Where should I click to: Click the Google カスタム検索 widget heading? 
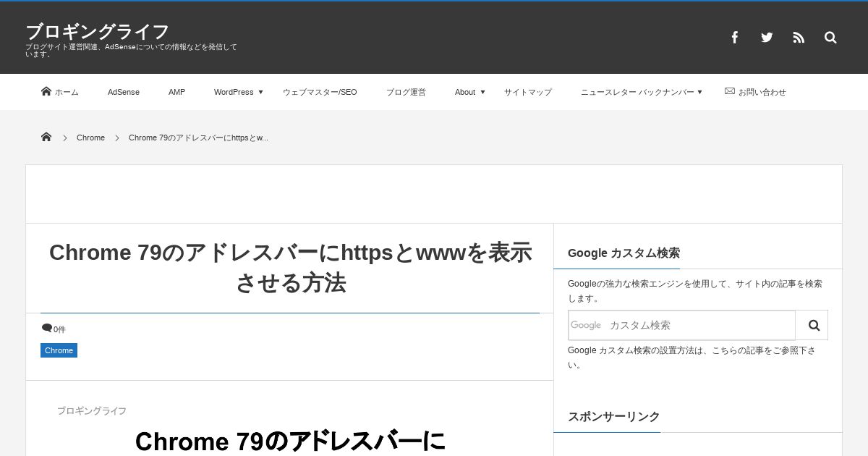[624, 253]
